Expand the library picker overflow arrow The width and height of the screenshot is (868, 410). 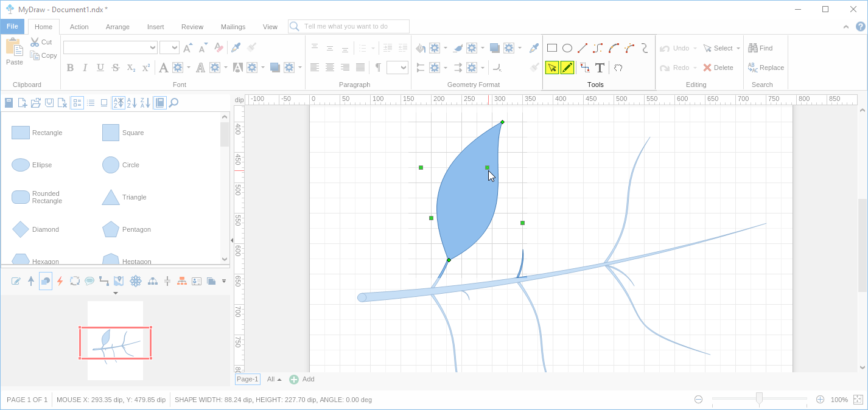224,281
